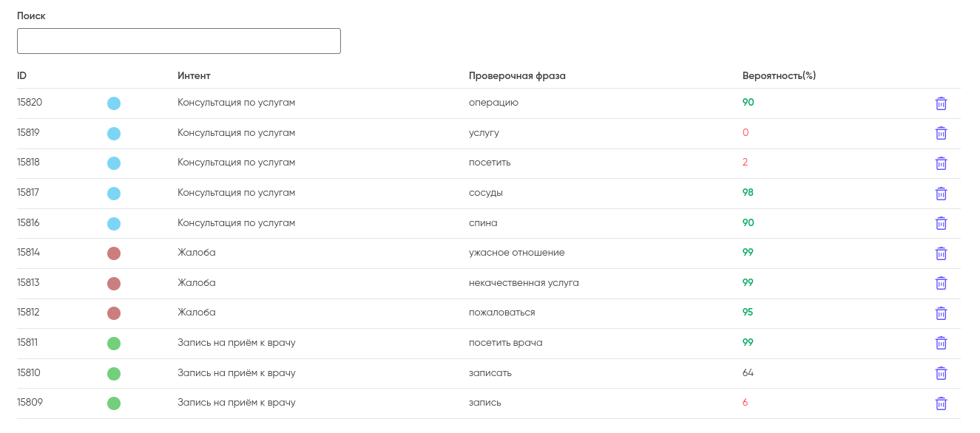Viewport: 980px width, 433px height.
Task: Click the 'Вероятность(%)' column header
Action: click(779, 76)
